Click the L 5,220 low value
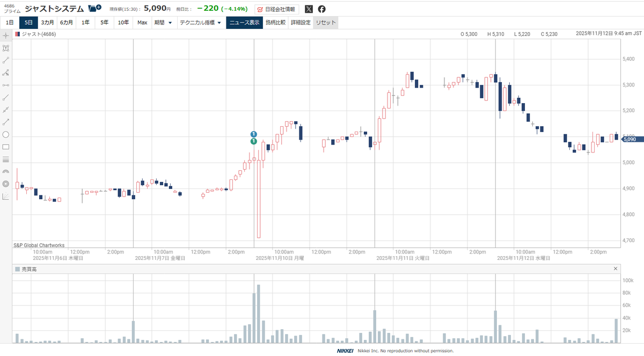 [522, 34]
